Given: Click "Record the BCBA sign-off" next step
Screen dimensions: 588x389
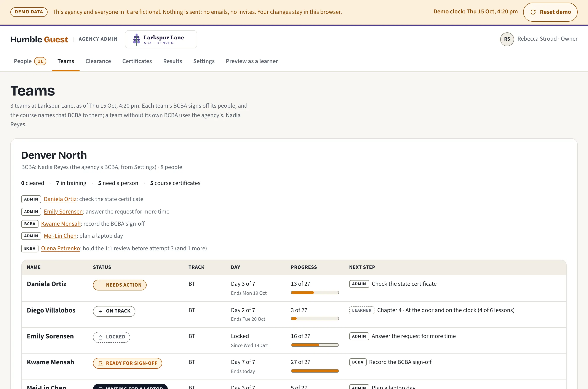Looking at the screenshot, I should pyautogui.click(x=400, y=362).
